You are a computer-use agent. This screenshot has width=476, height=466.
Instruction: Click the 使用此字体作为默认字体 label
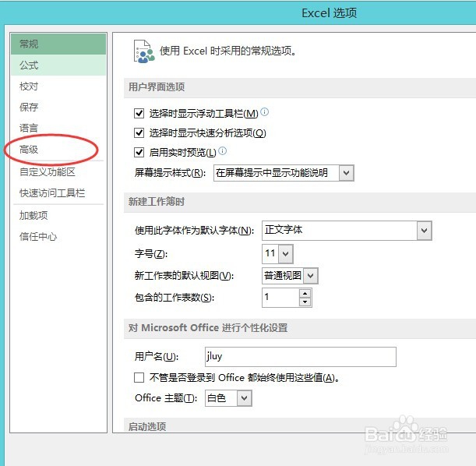coord(194,231)
